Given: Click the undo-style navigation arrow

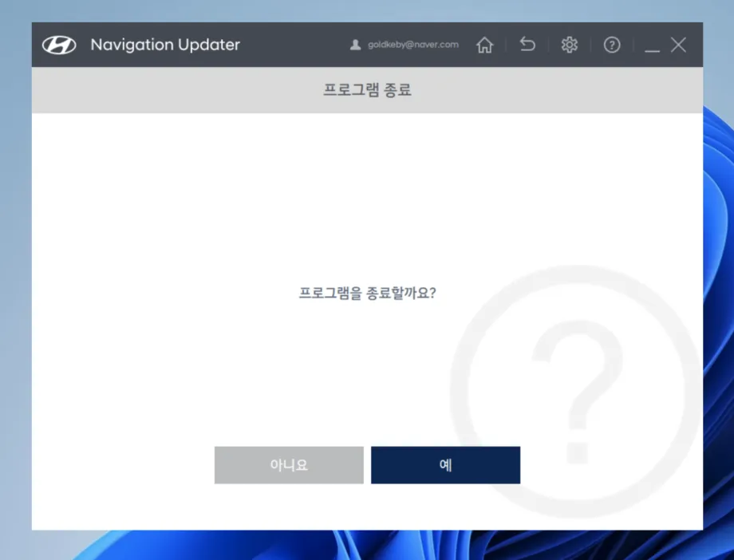Looking at the screenshot, I should coord(527,45).
